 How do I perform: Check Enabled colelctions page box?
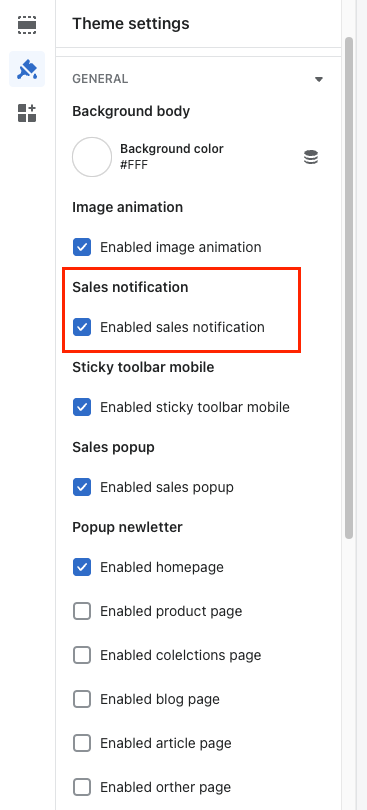[x=82, y=655]
